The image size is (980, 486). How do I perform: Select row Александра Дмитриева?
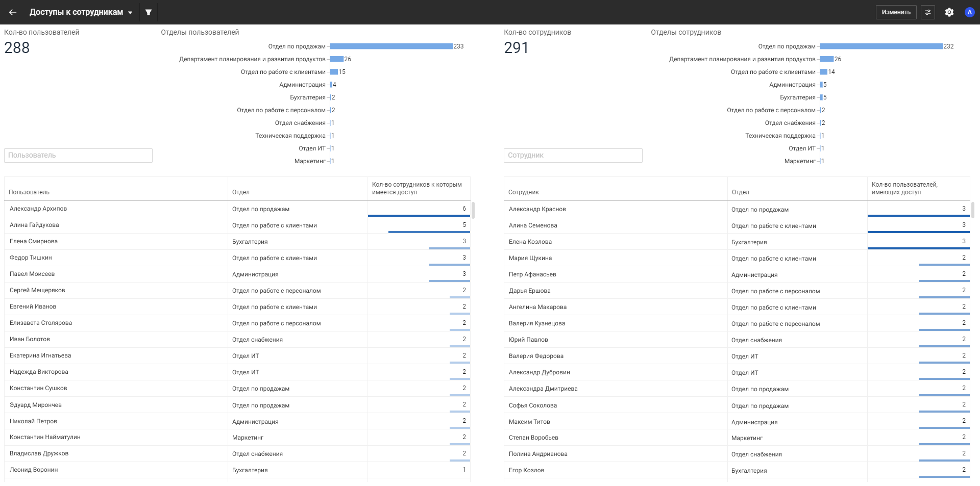(737, 389)
